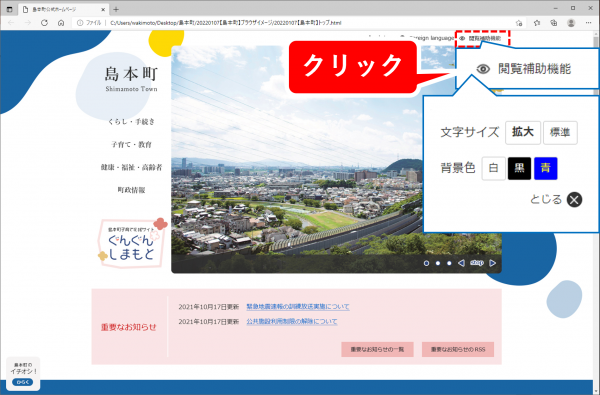Click the file info icon in address bar
600x395 pixels.
80,23
